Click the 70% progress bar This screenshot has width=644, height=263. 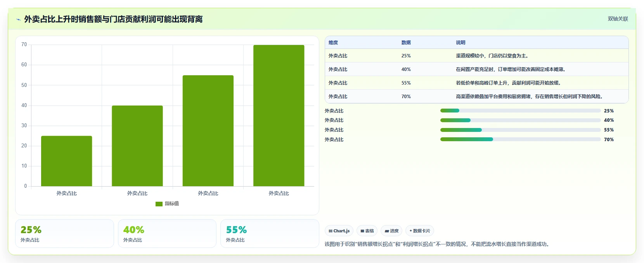pyautogui.click(x=521, y=139)
